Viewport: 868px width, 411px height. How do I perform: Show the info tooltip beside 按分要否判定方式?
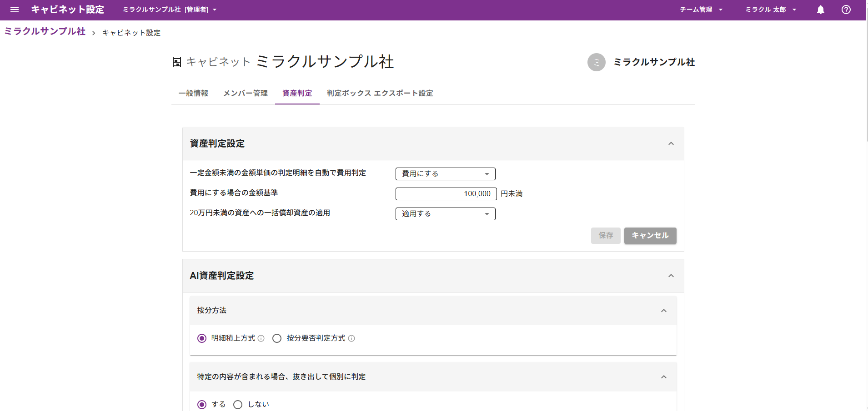352,338
